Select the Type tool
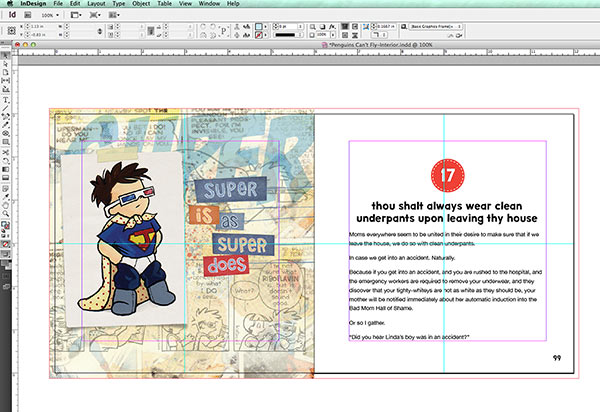This screenshot has width=600, height=412. click(x=5, y=100)
